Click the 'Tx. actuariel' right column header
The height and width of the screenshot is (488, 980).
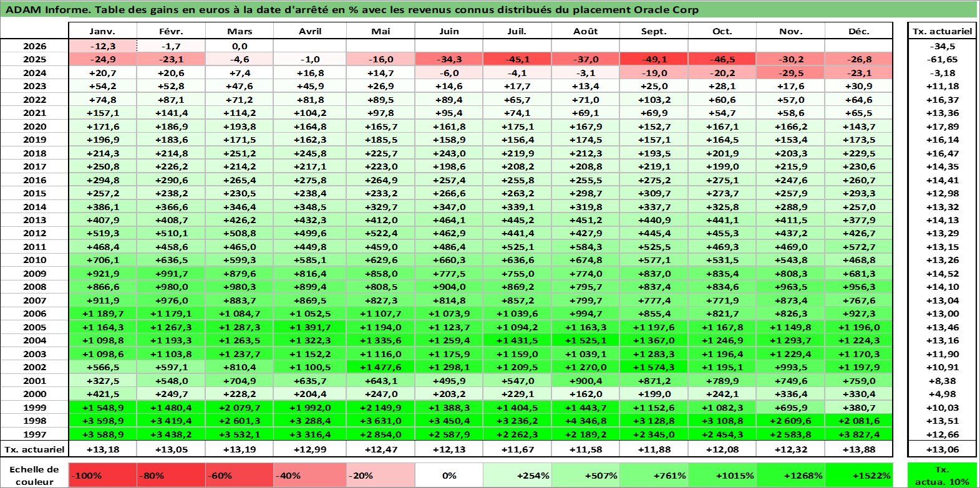pos(942,31)
